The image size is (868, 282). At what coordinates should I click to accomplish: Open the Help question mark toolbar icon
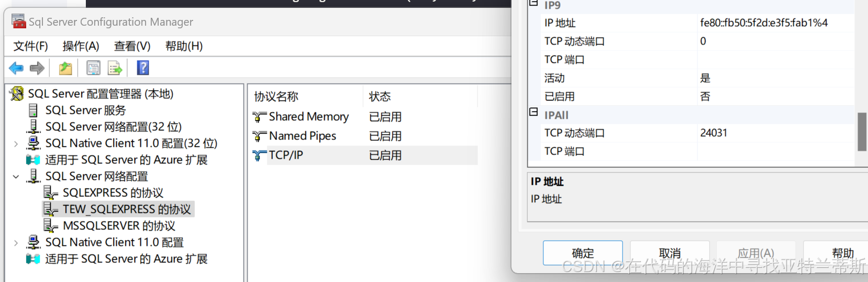[x=143, y=68]
